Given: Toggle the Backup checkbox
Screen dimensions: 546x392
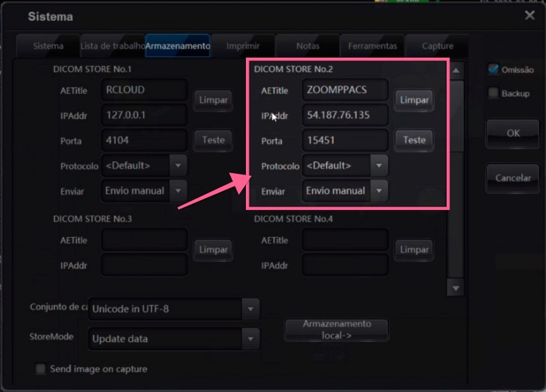Looking at the screenshot, I should (x=493, y=93).
